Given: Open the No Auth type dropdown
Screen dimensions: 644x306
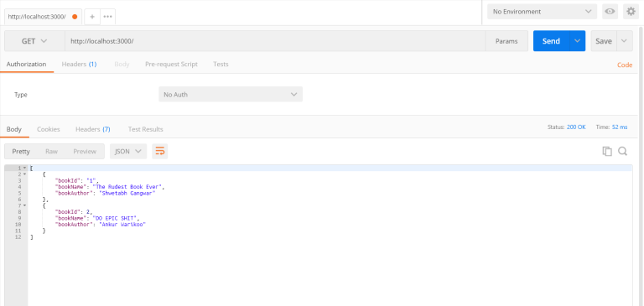Looking at the screenshot, I should click(x=231, y=95).
